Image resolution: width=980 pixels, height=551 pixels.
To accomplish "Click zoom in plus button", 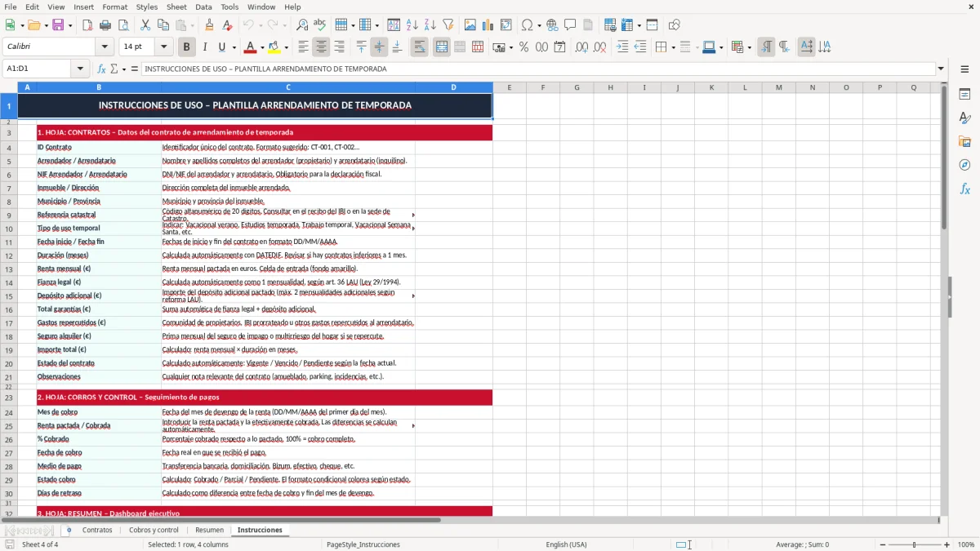I will 947,544.
